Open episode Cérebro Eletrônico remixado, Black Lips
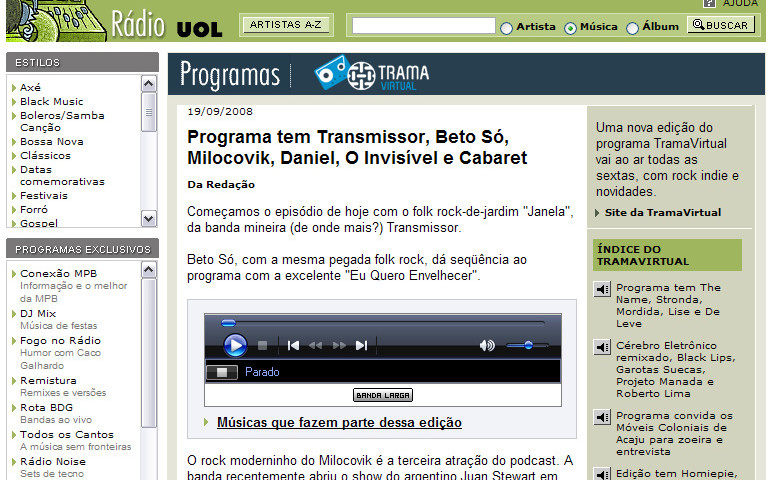The height and width of the screenshot is (480, 771). (x=676, y=369)
